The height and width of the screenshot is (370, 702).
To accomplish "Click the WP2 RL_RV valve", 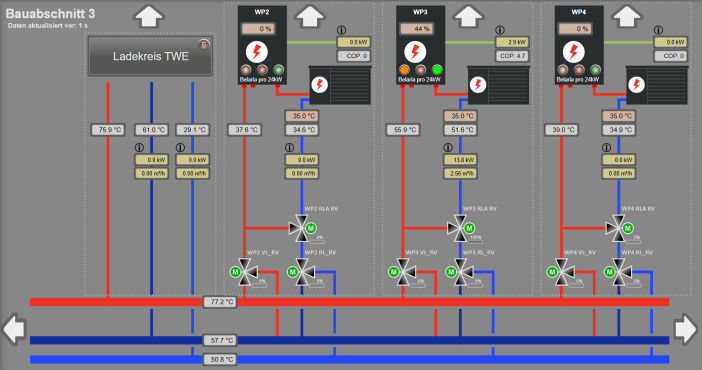I will click(x=302, y=271).
